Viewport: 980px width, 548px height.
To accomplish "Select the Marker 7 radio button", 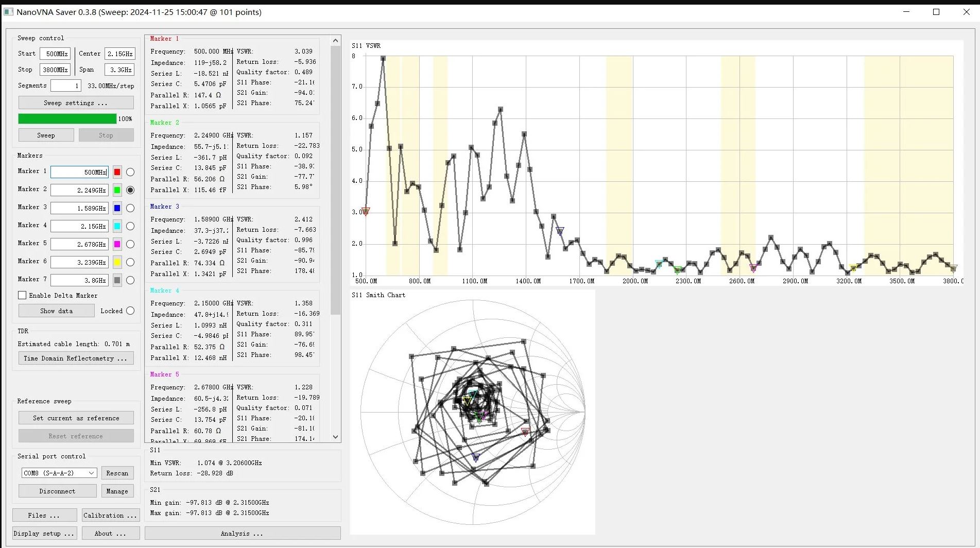I will click(130, 280).
